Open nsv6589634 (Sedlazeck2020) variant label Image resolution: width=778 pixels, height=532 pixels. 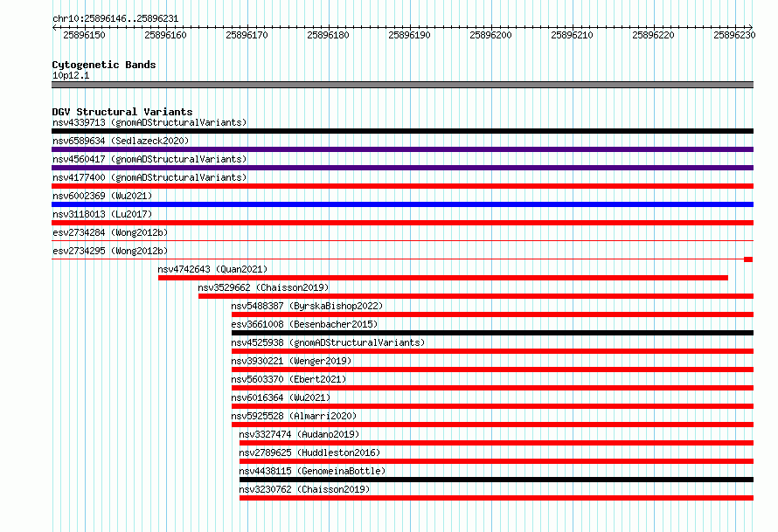click(x=121, y=141)
